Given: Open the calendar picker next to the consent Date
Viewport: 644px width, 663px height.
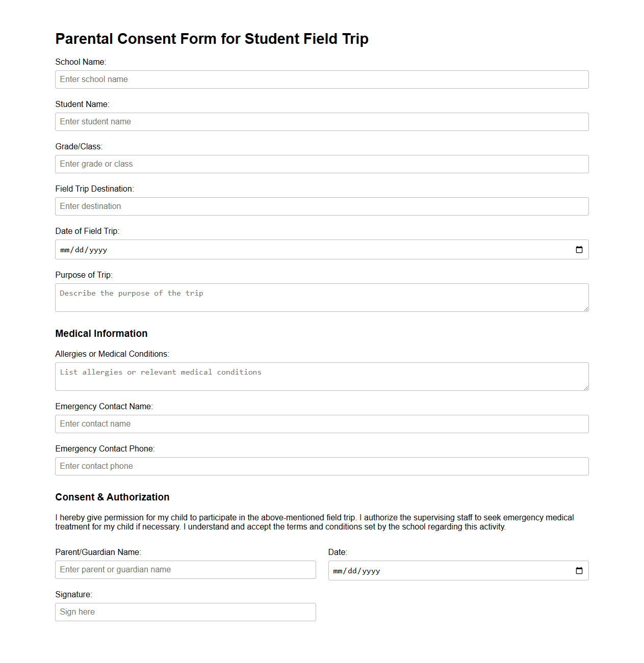Looking at the screenshot, I should (579, 571).
